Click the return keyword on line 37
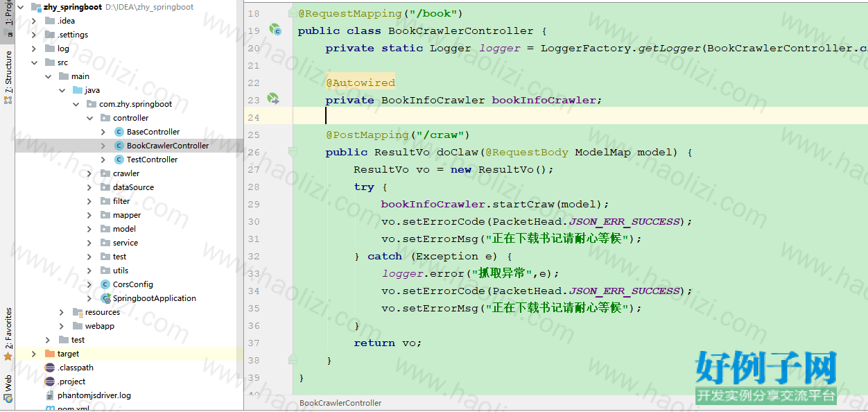This screenshot has height=412, width=868. (x=374, y=343)
